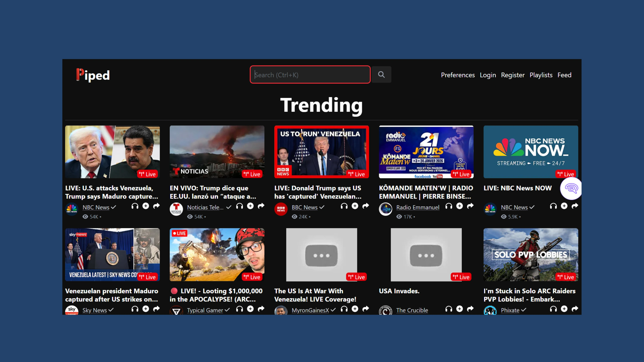Add Sky News Maduro video to playlist
644x362 pixels.
pos(146,309)
